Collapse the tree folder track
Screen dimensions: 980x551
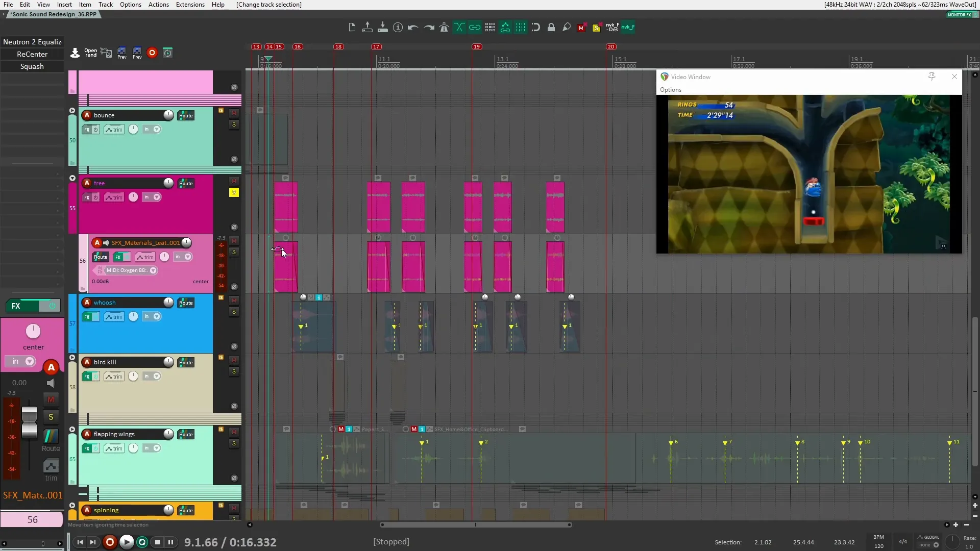[72, 179]
